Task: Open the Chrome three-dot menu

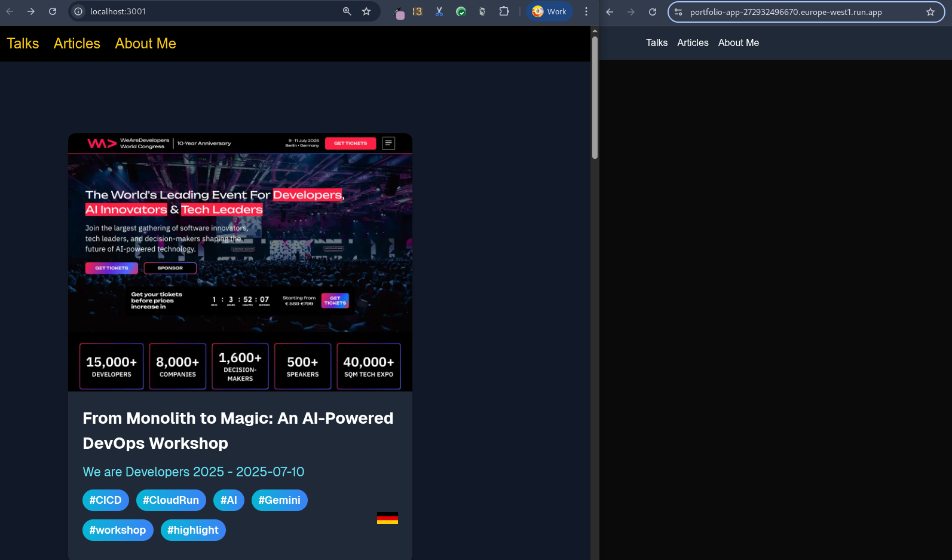Action: 586,11
